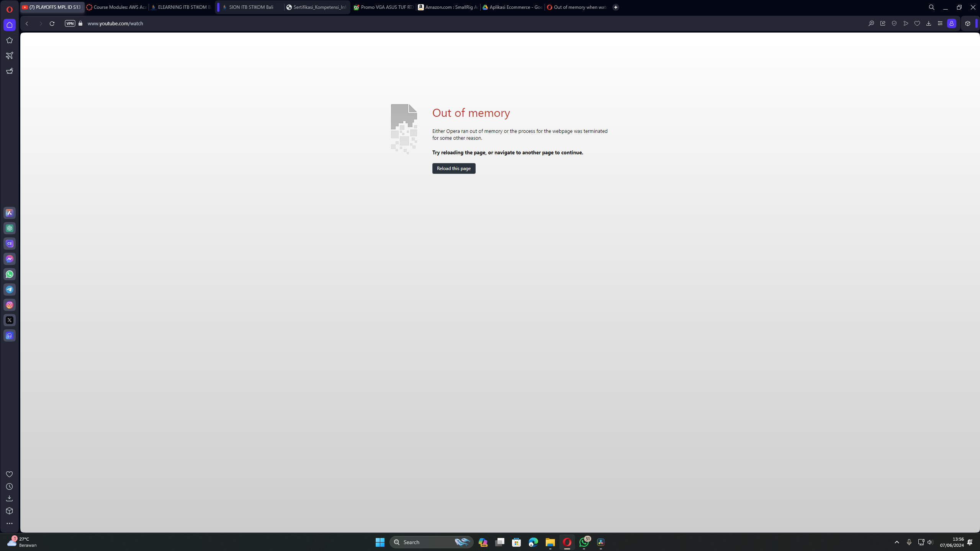This screenshot has height=551, width=980.
Task: Open ChatGPT from the sidebar
Action: tap(10, 228)
